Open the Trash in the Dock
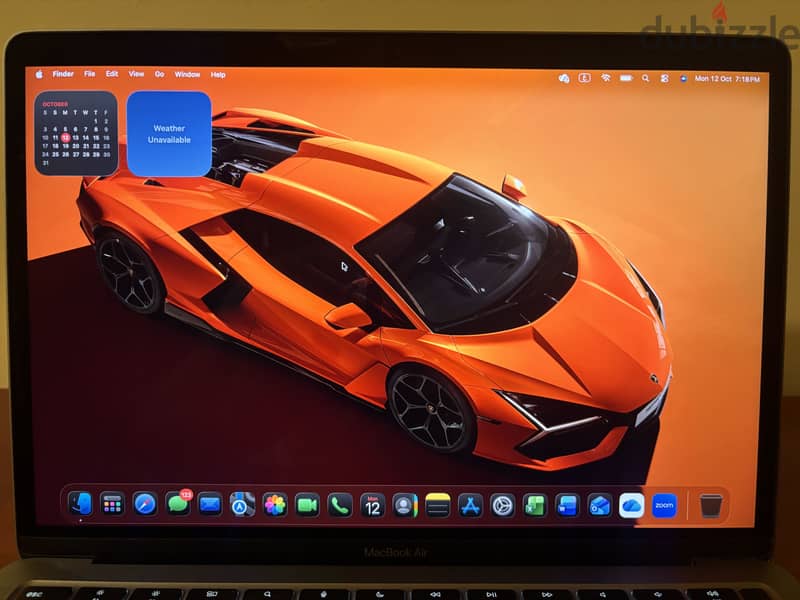Viewport: 800px width, 600px height. pos(711,506)
